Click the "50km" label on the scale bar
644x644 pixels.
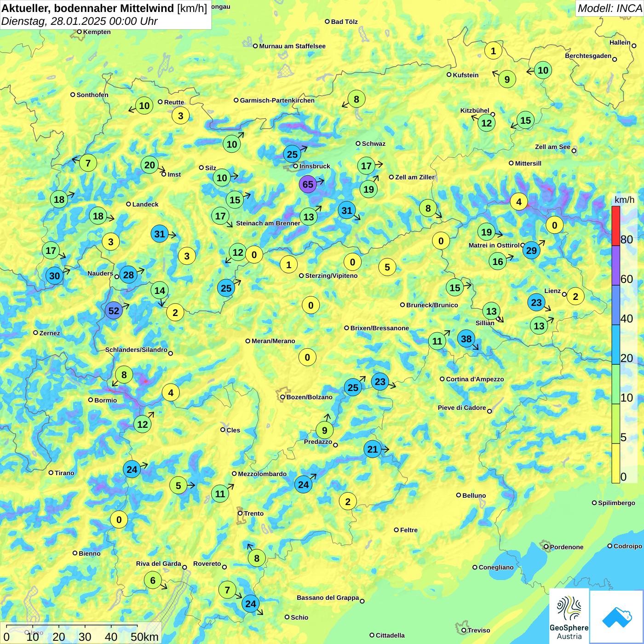click(x=144, y=637)
